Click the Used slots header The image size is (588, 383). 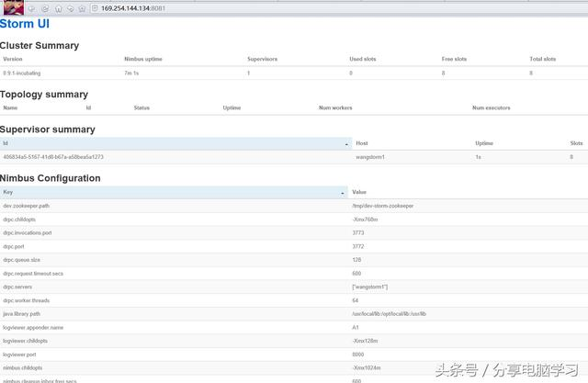[363, 59]
